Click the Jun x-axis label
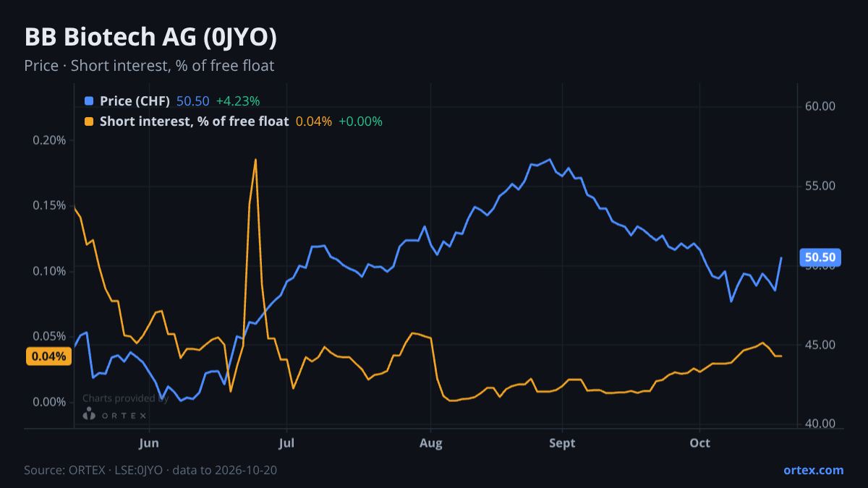The width and height of the screenshot is (868, 488). pyautogui.click(x=149, y=443)
